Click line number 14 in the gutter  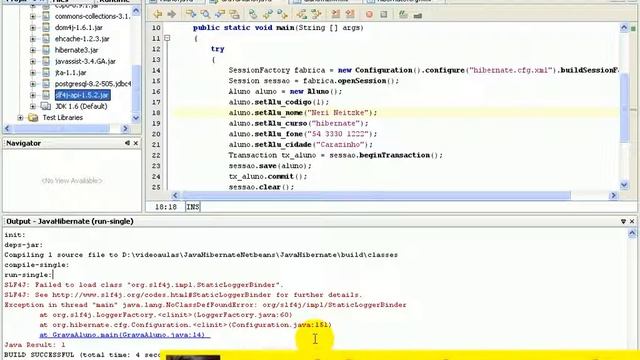[156, 70]
